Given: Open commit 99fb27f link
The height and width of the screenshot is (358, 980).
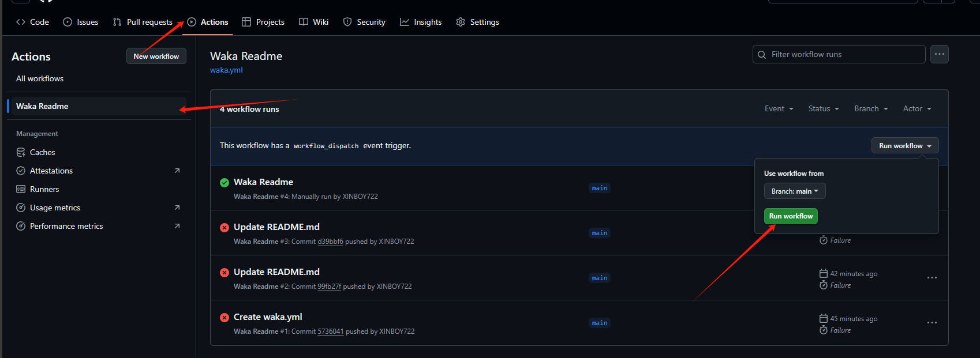Looking at the screenshot, I should [x=329, y=287].
